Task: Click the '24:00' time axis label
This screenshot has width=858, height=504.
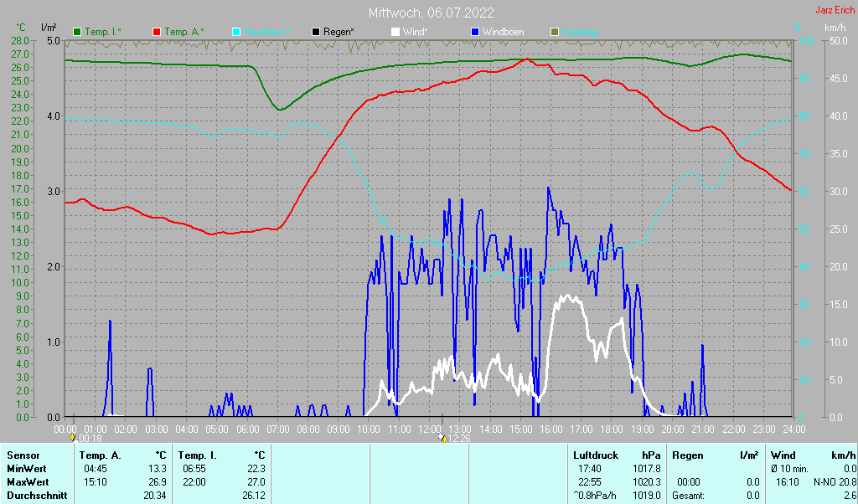Action: click(793, 429)
